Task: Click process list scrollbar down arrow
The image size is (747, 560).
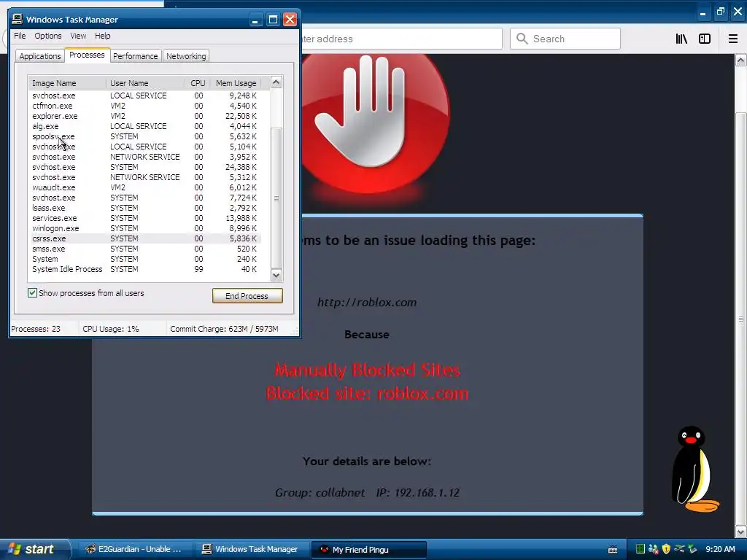Action: click(x=276, y=275)
